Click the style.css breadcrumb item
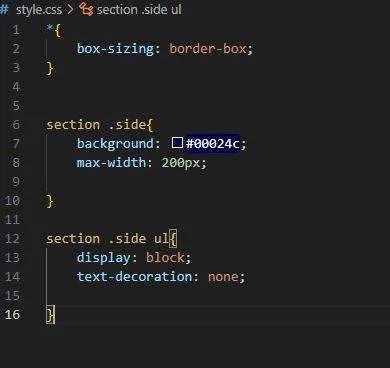This screenshot has width=390, height=368. [39, 10]
